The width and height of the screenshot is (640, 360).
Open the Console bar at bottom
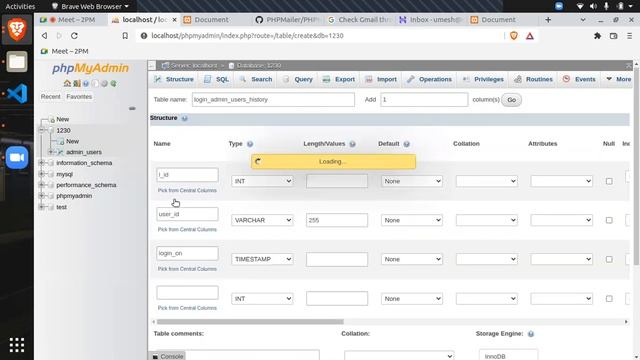point(168,356)
